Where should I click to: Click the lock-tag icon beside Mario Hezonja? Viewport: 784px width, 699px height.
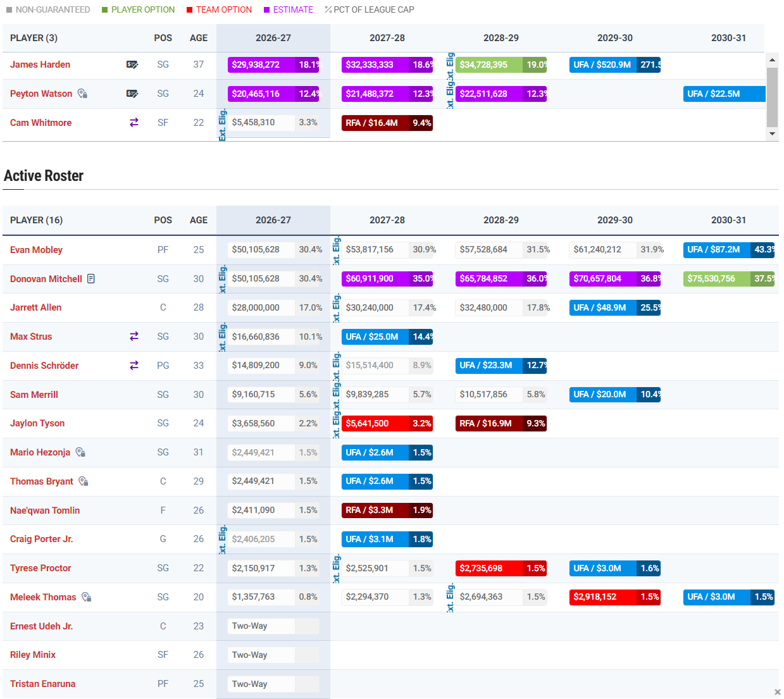point(80,452)
